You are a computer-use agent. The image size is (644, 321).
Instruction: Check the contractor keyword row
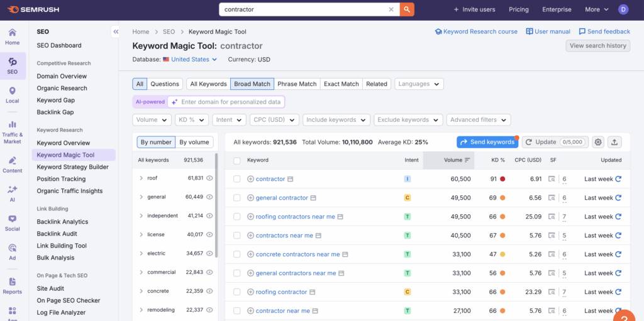pyautogui.click(x=236, y=179)
